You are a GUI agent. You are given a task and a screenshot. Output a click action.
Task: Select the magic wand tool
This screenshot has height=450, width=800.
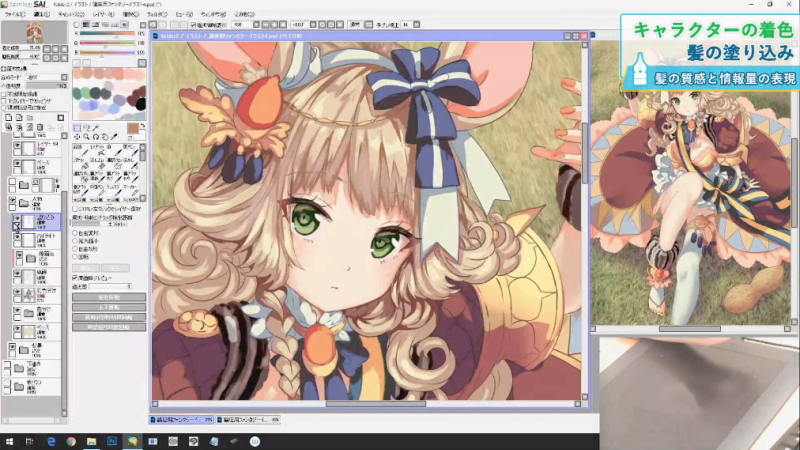tap(95, 128)
